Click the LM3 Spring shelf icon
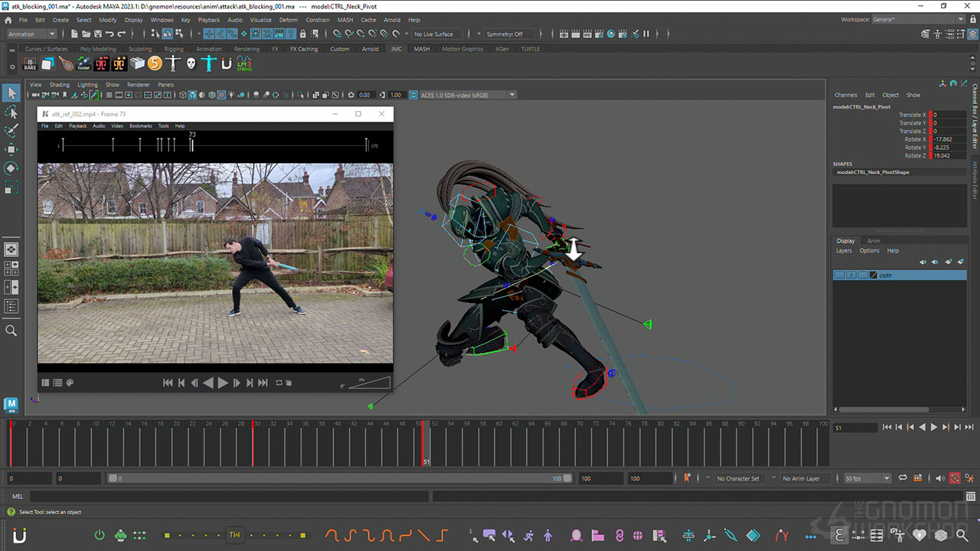The image size is (980, 551). 243,64
